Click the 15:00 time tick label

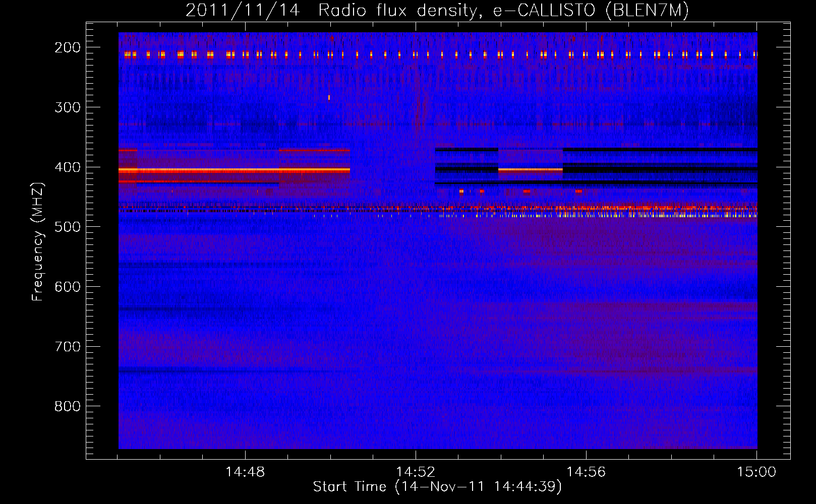click(x=756, y=472)
